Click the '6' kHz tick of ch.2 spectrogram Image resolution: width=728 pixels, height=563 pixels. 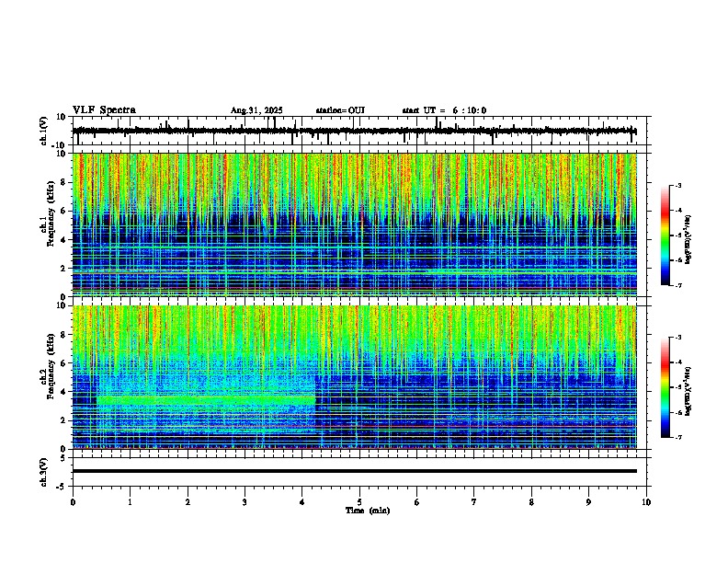[x=64, y=363]
